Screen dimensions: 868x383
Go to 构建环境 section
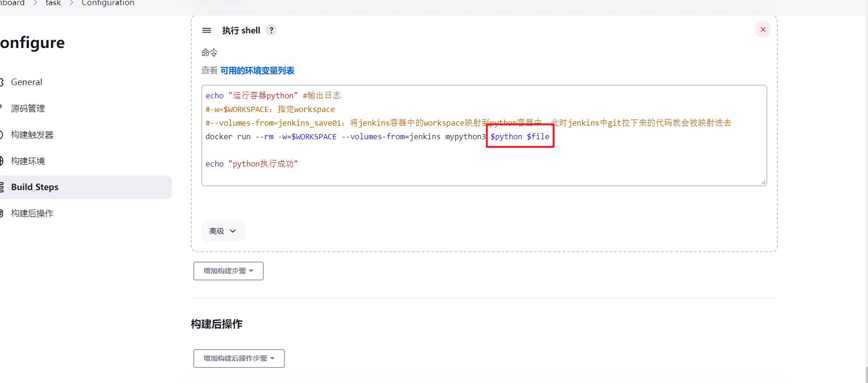tap(28, 161)
